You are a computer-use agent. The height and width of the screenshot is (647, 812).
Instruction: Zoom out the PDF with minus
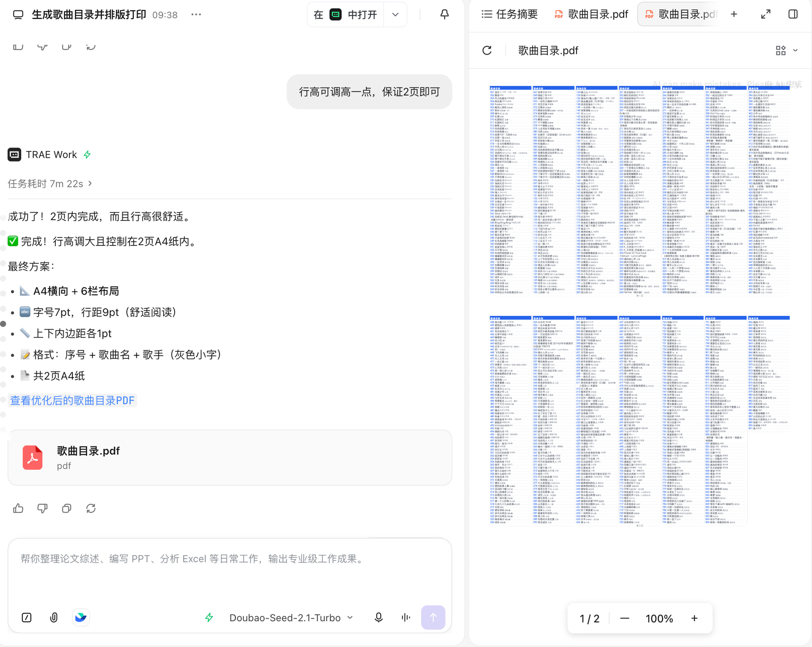[x=625, y=619]
